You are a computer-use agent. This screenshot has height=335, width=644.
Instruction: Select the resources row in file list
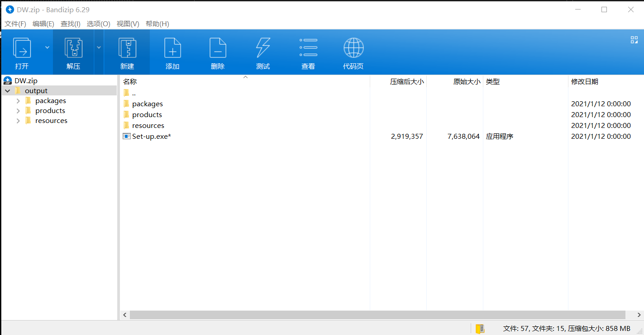(382, 125)
